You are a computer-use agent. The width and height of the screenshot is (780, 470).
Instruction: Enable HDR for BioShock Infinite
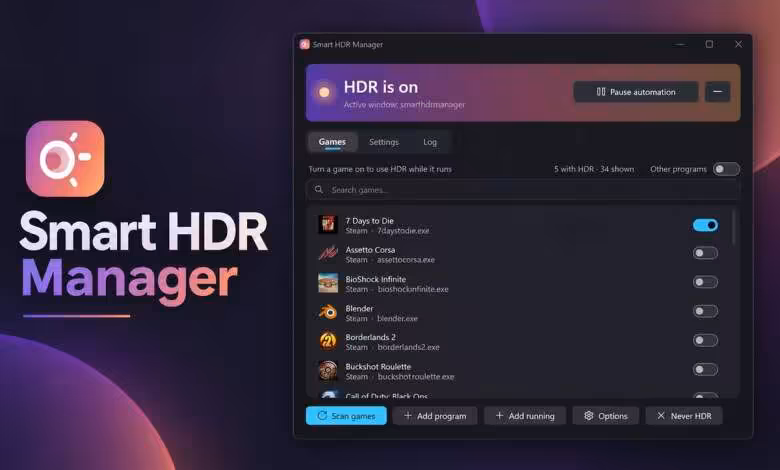click(x=705, y=282)
